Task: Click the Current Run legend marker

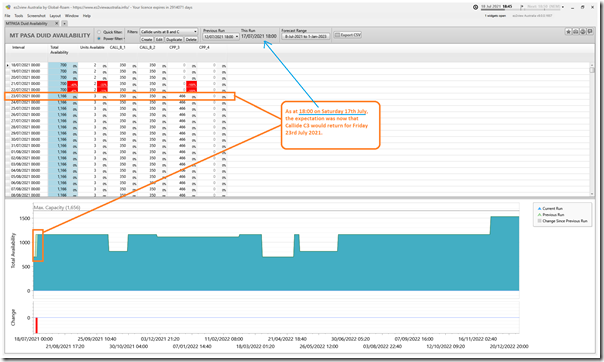Action: pyautogui.click(x=539, y=208)
